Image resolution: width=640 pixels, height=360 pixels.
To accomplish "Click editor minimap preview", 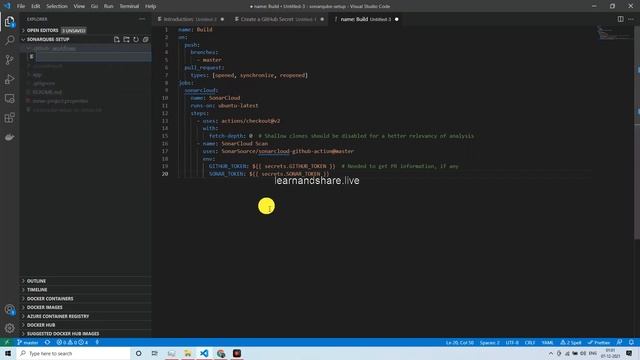I will [614, 33].
